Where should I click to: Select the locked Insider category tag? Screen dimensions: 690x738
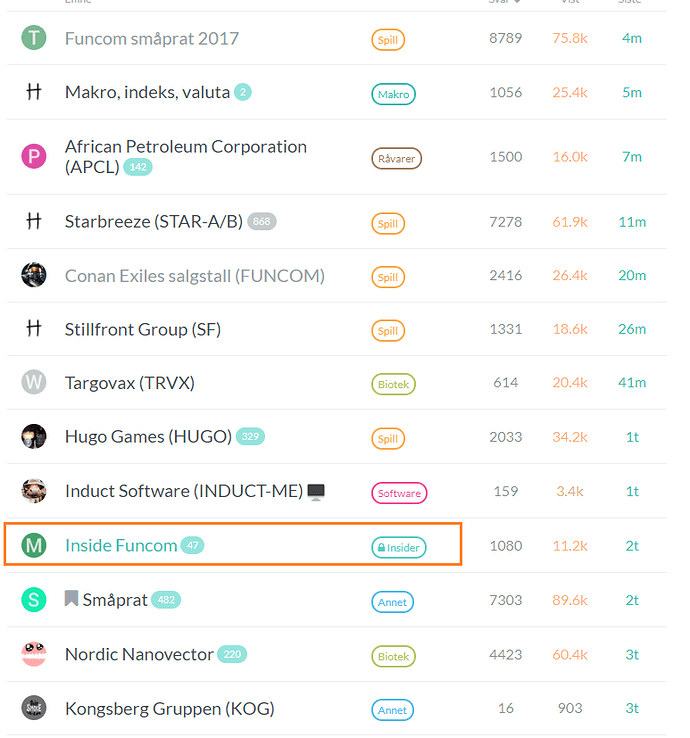click(x=399, y=547)
